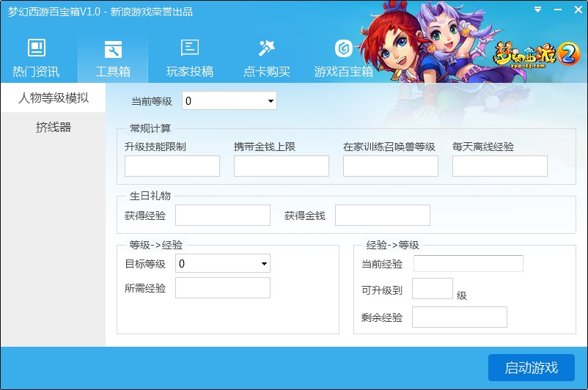Viewport: 588px width, 390px height.
Task: Open the 热门资讯 news icon
Action: 37,48
